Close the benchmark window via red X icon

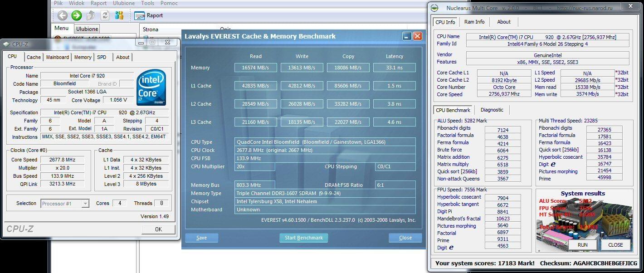point(417,36)
